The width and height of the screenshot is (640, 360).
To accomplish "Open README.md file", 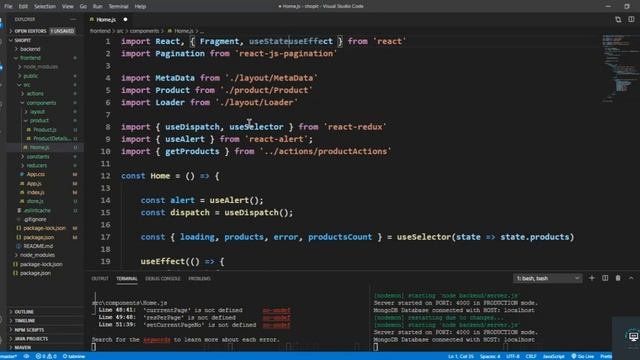I will tap(38, 246).
